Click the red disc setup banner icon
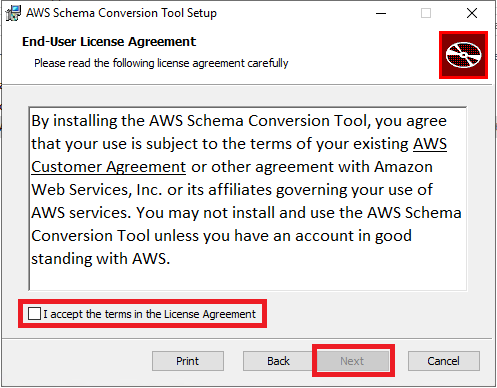The image size is (497, 388). [x=463, y=55]
